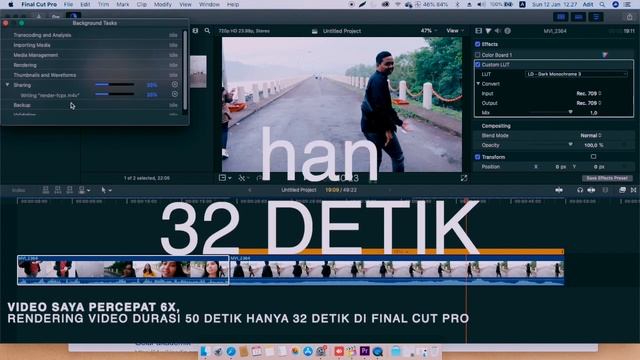Open the viewer View dropdown

pos(455,31)
